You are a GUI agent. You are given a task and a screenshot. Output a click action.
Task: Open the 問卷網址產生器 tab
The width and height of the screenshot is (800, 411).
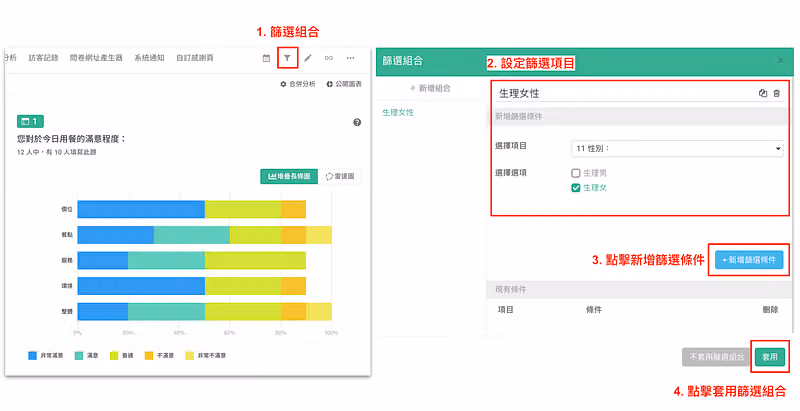pyautogui.click(x=96, y=58)
